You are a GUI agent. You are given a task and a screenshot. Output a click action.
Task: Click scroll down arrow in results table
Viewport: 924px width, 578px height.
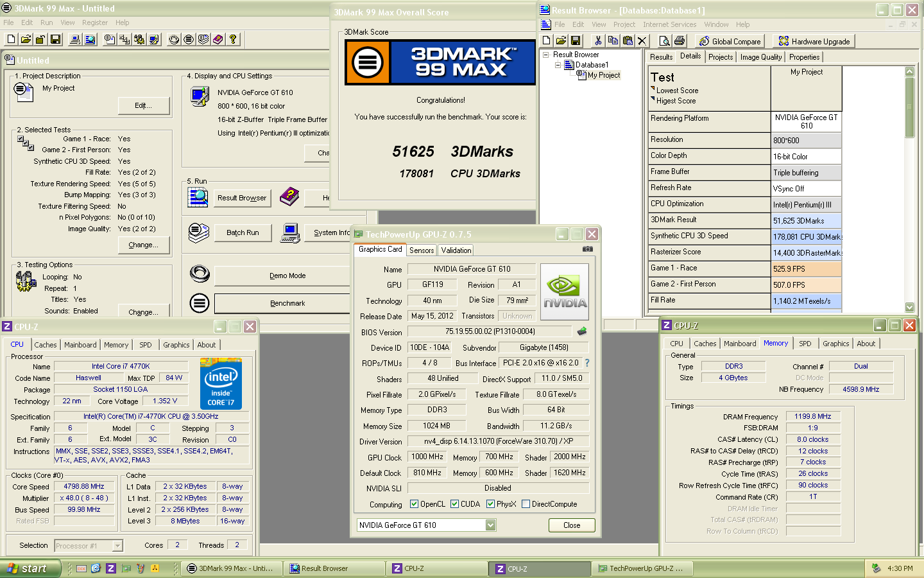tap(909, 307)
